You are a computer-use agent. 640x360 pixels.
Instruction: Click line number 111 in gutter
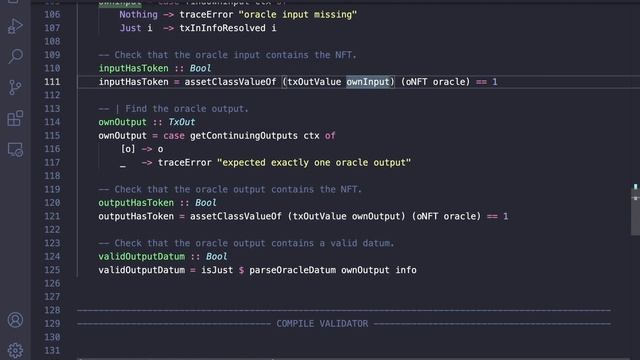pos(52,82)
